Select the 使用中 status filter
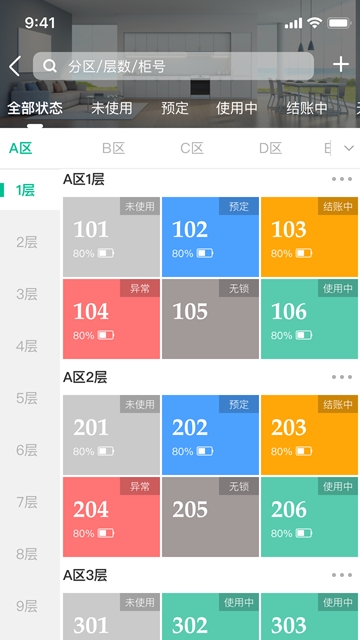 click(237, 108)
